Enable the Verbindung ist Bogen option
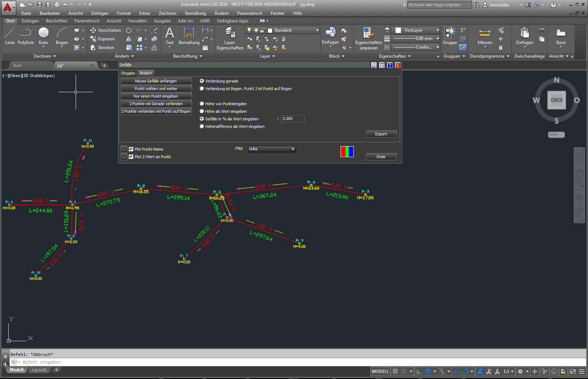Viewport: 588px width, 379px height. click(x=202, y=89)
